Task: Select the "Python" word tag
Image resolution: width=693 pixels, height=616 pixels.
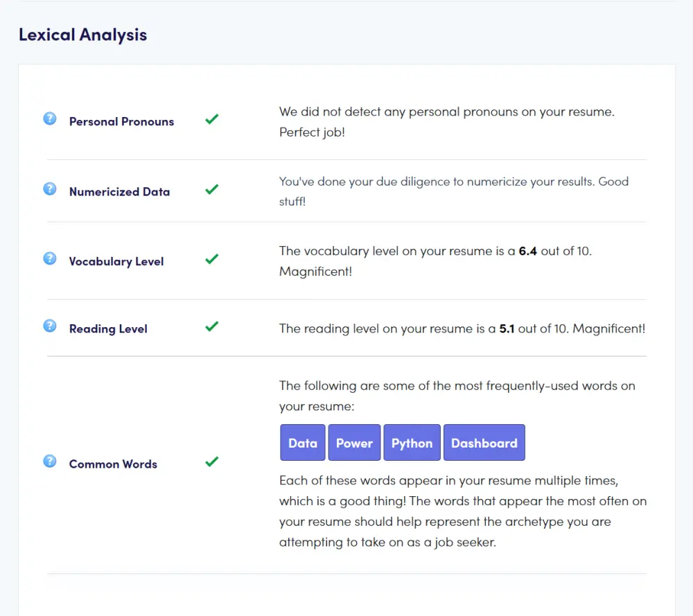Action: [x=412, y=443]
